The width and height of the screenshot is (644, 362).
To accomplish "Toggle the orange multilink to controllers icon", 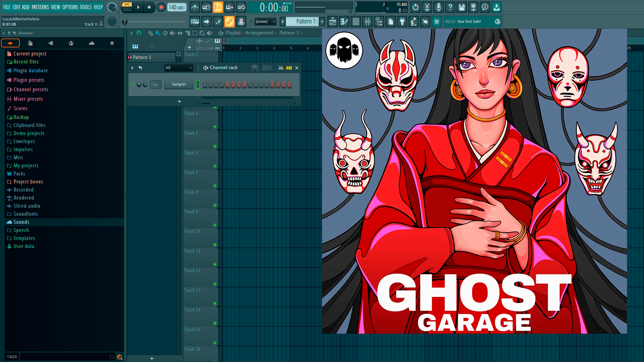I will coord(229,21).
